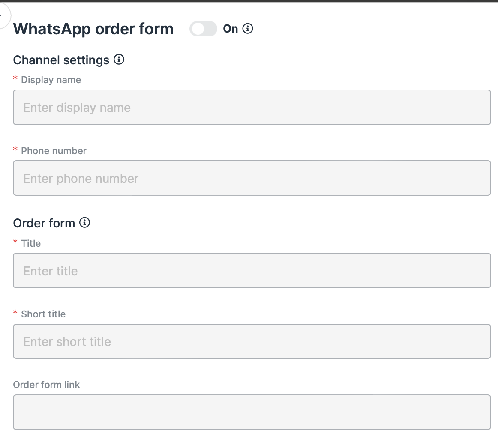The height and width of the screenshot is (448, 498).
Task: Click the info icon next to On
Action: [x=248, y=29]
